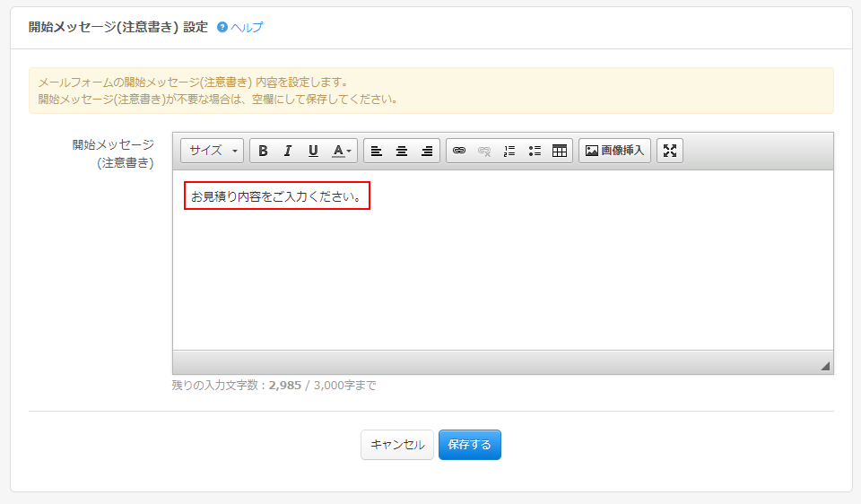
Task: Open the ヘルプ help link
Action: point(246,28)
